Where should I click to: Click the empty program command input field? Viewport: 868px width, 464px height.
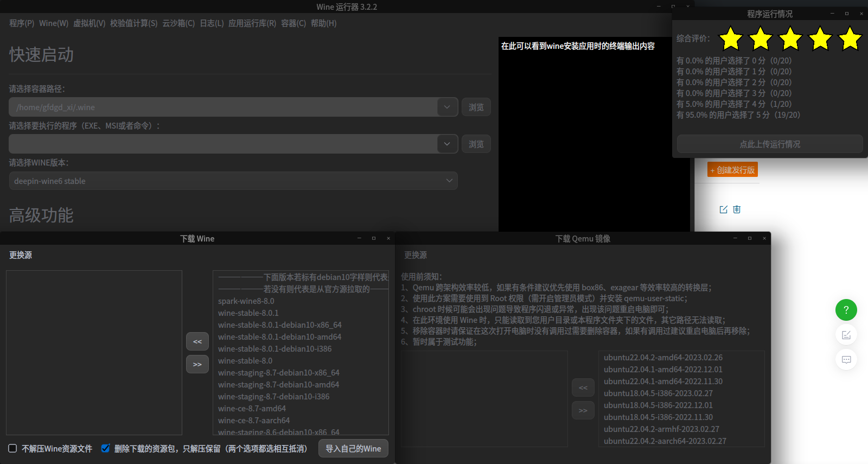tap(224, 144)
